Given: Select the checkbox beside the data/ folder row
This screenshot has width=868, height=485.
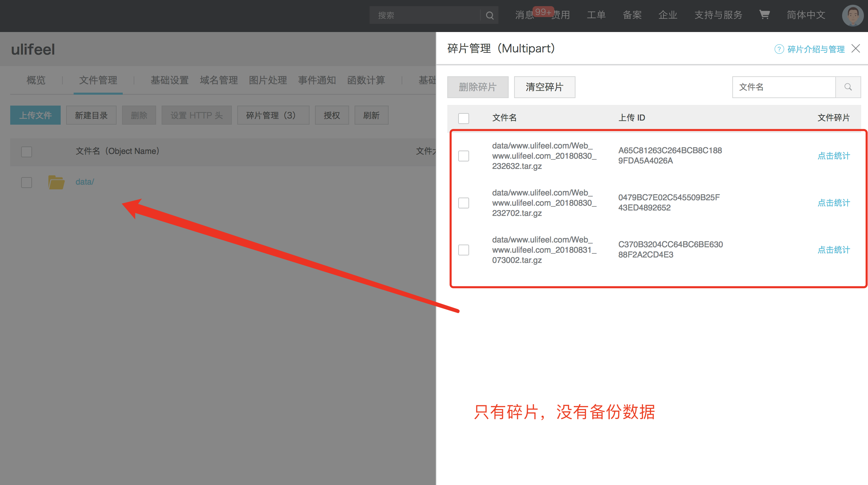Looking at the screenshot, I should click(x=26, y=182).
